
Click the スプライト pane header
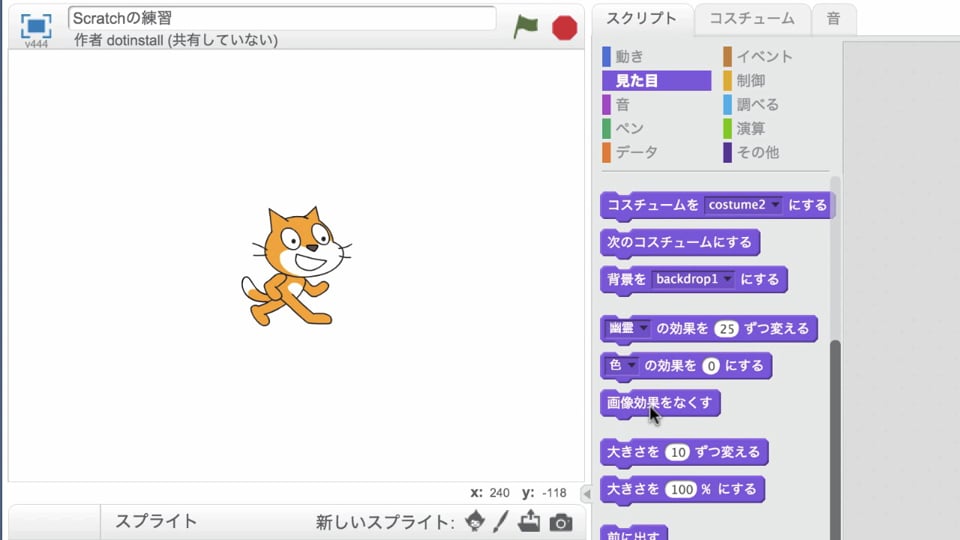pos(156,522)
